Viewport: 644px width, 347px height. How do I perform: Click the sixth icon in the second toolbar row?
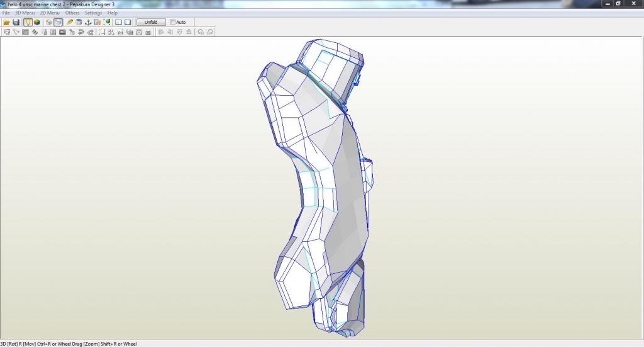click(53, 32)
